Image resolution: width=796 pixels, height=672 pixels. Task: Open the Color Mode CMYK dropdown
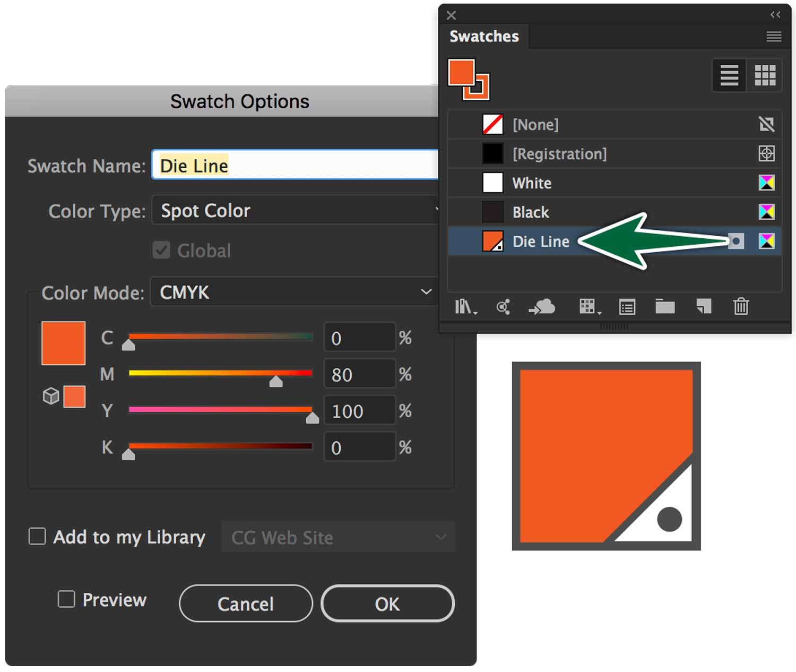(295, 292)
